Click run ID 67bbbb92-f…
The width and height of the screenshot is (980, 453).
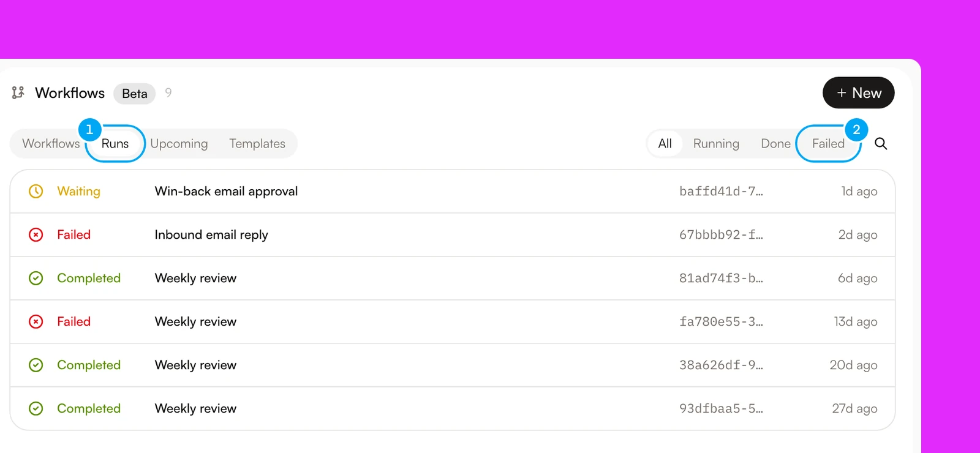[721, 234]
